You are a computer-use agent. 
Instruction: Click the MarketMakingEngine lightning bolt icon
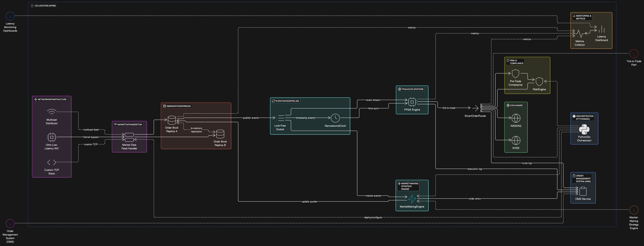(x=412, y=199)
